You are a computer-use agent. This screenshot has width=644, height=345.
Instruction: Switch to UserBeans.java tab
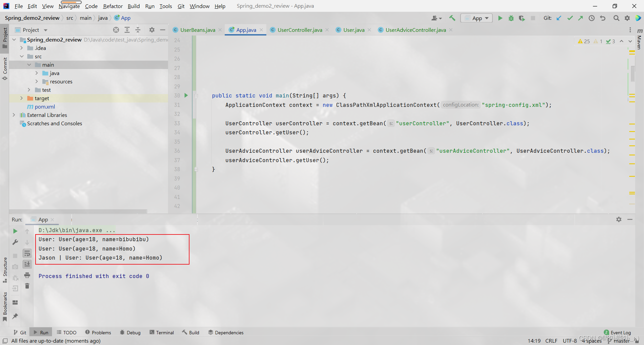(x=198, y=30)
